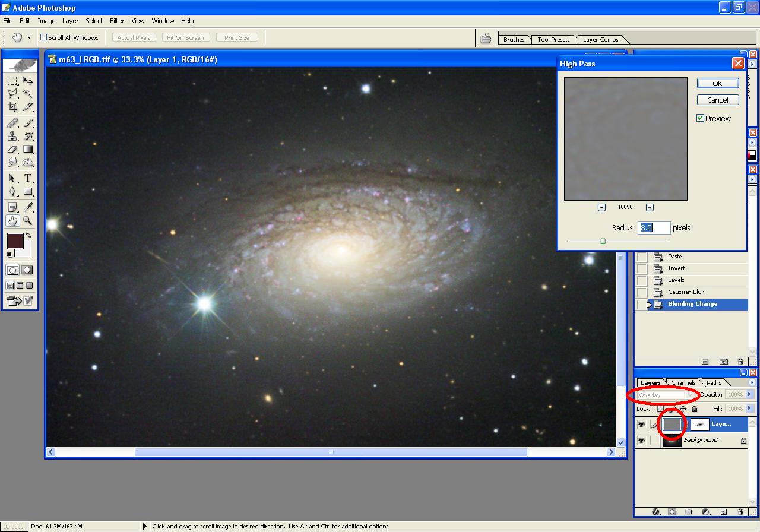Open the Filter menu
760x532 pixels.
pos(117,21)
